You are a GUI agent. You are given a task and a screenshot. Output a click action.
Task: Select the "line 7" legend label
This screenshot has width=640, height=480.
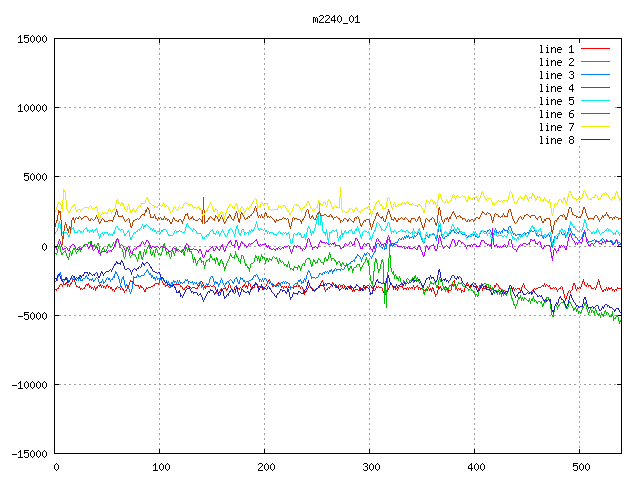coord(557,127)
